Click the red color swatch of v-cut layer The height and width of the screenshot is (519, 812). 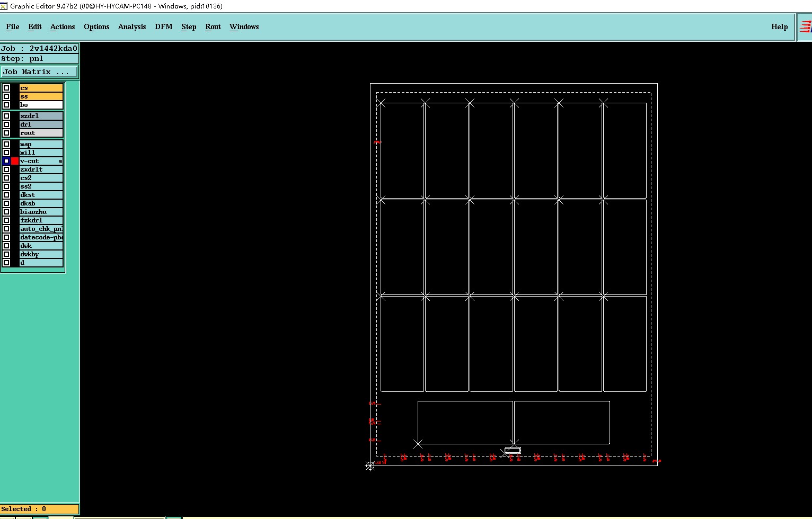15,161
